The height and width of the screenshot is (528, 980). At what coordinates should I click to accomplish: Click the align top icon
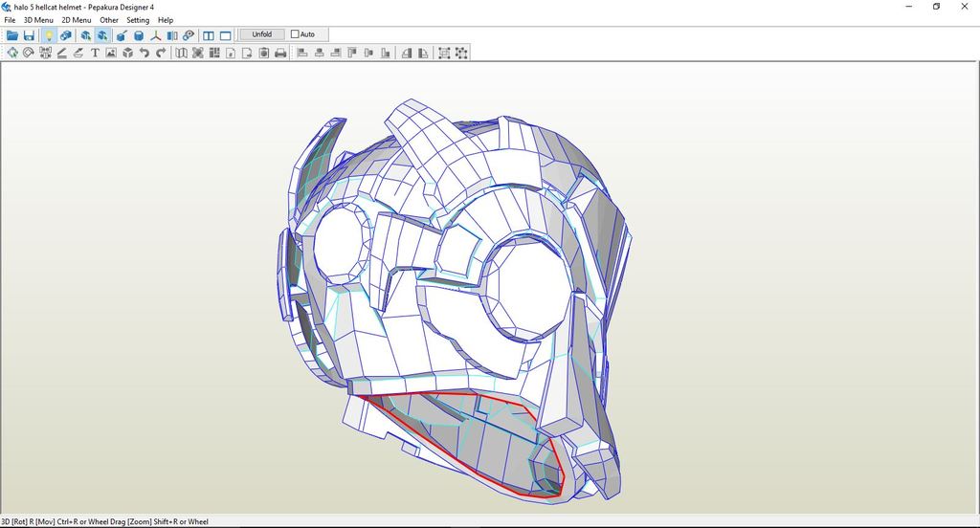352,54
